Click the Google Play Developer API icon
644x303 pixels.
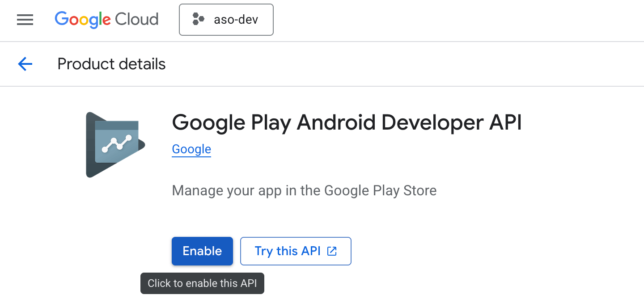114,144
